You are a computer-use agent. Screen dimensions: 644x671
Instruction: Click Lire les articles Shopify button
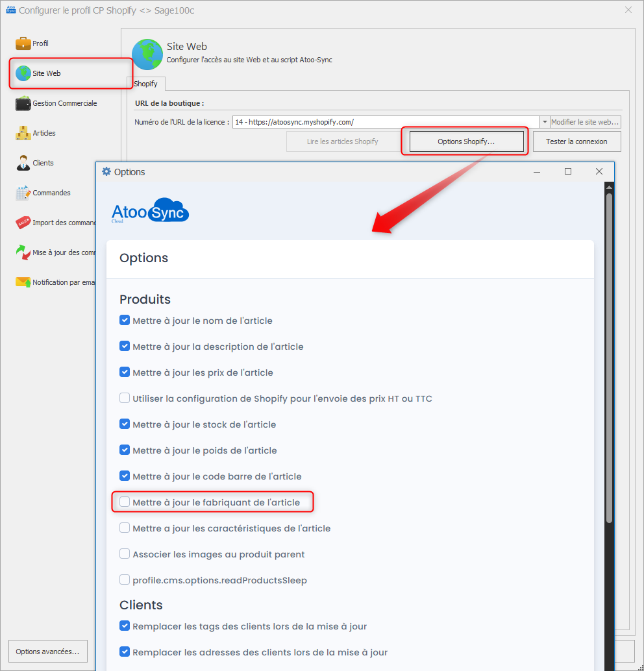pos(343,141)
